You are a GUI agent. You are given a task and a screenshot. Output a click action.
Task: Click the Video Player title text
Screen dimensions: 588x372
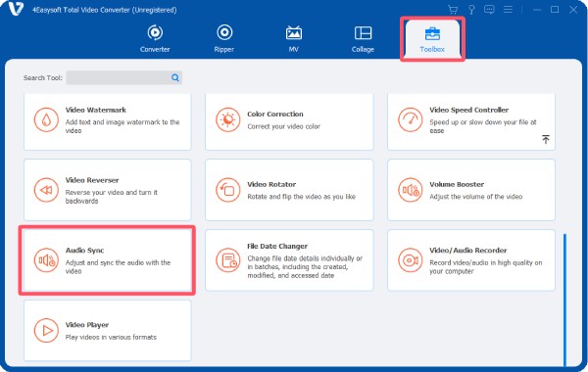point(87,325)
